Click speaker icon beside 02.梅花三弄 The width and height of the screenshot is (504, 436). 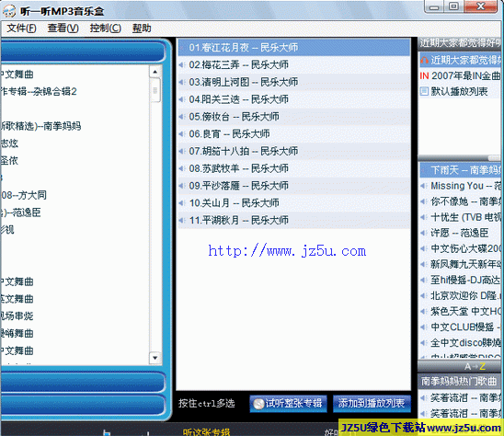pos(182,65)
